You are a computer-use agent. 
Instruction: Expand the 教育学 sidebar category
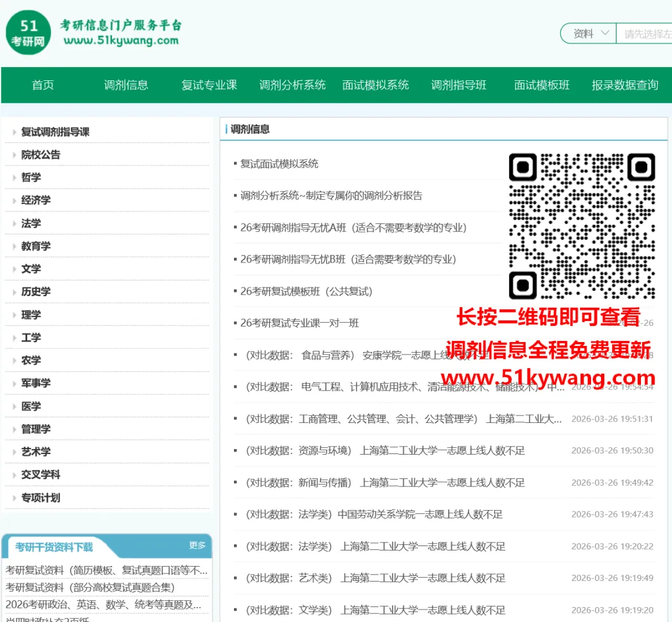[36, 246]
